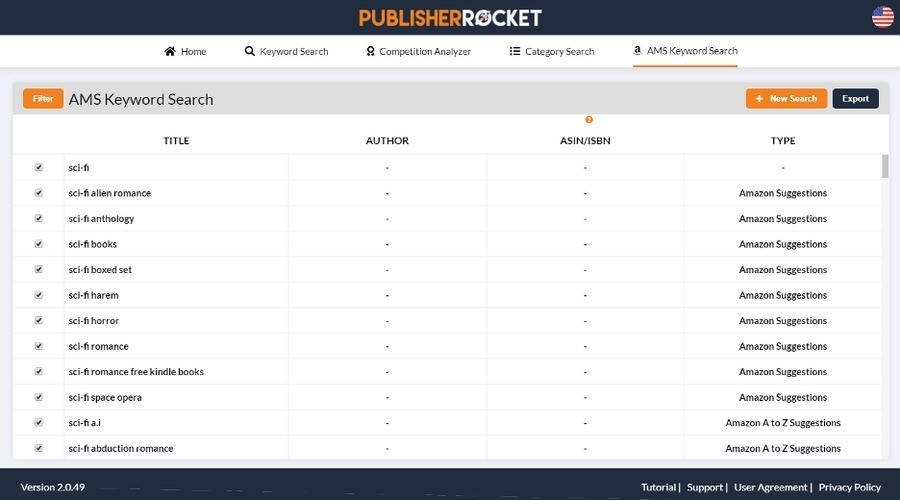Click the orange Filter button

click(x=43, y=99)
